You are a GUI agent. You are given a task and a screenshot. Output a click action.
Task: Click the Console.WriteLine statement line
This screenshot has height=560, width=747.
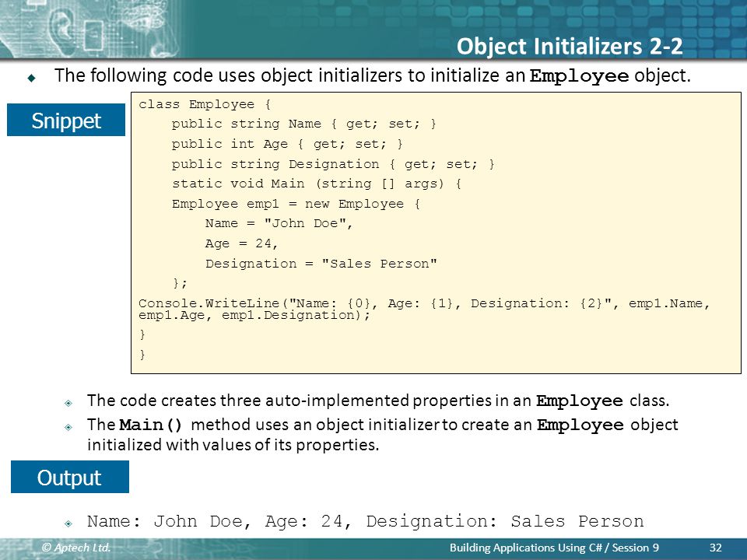click(424, 303)
